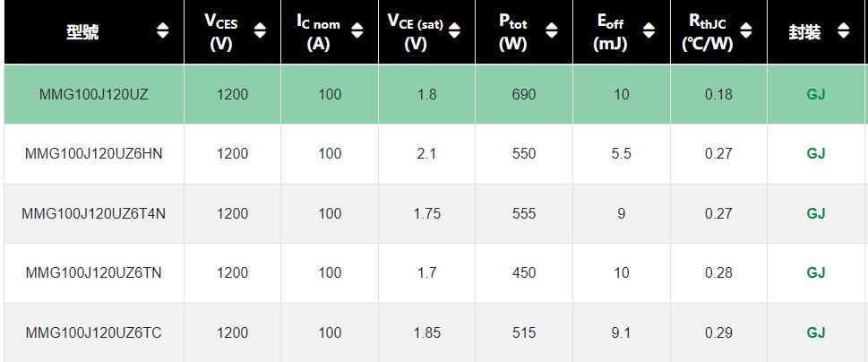This screenshot has width=868, height=362.
Task: Click the 型號 column header text
Action: 82,32
